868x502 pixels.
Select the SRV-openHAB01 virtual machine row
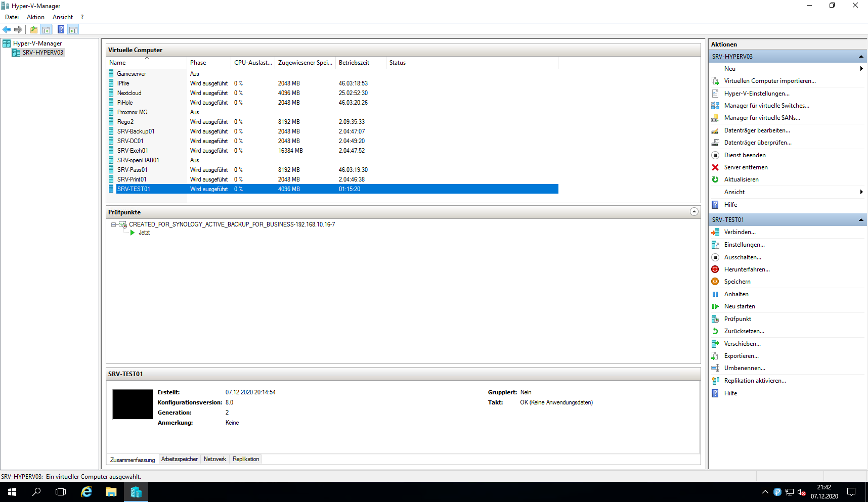point(333,160)
